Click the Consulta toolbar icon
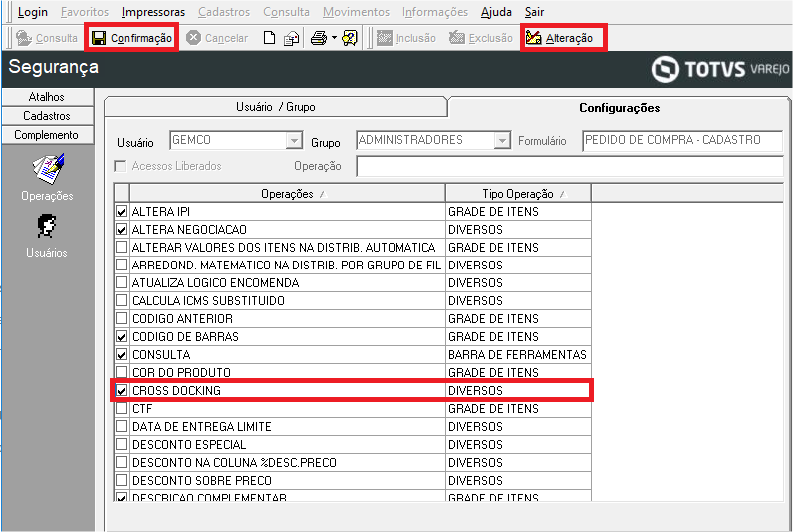The height and width of the screenshot is (532, 793). pos(24,38)
